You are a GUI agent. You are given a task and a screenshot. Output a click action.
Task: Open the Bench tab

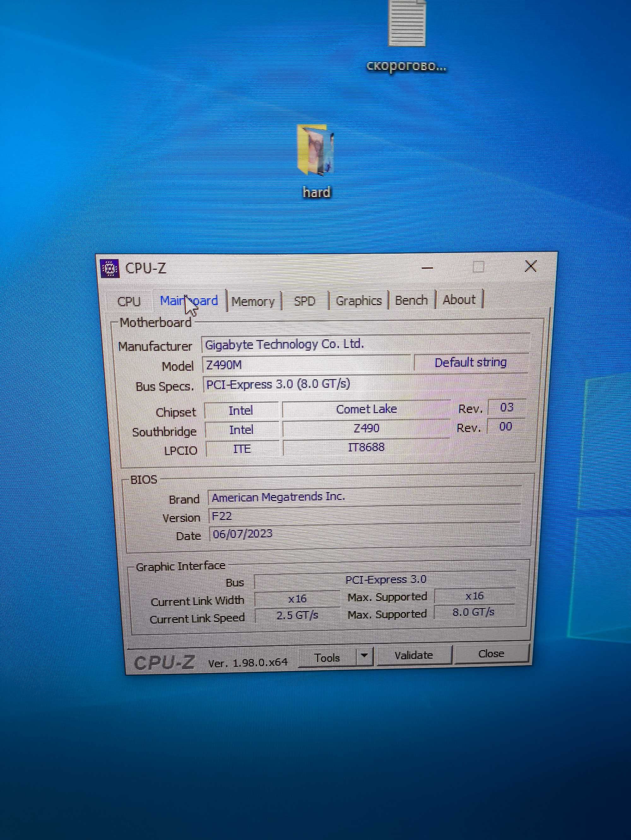411,300
